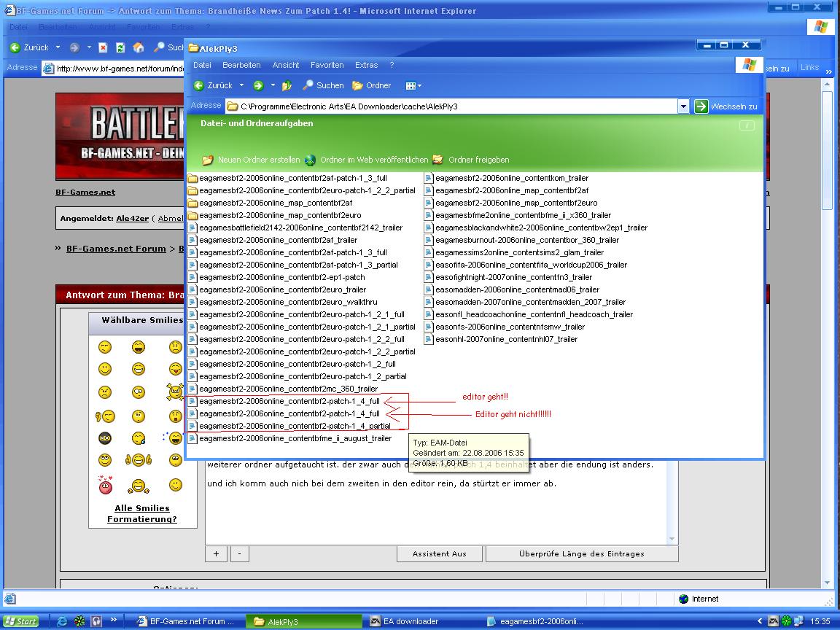Select file easonfl_headcoachonline_contentnfl_headcoach_trailer

529,314
